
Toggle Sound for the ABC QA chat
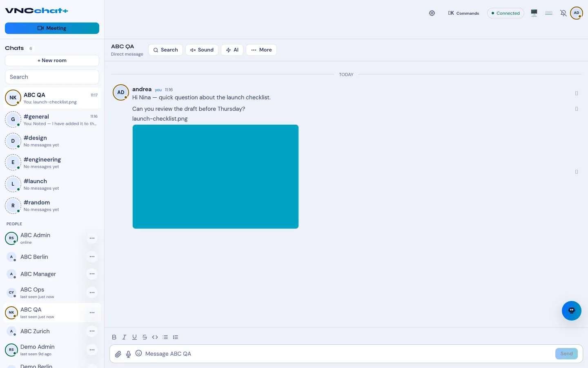pos(202,50)
